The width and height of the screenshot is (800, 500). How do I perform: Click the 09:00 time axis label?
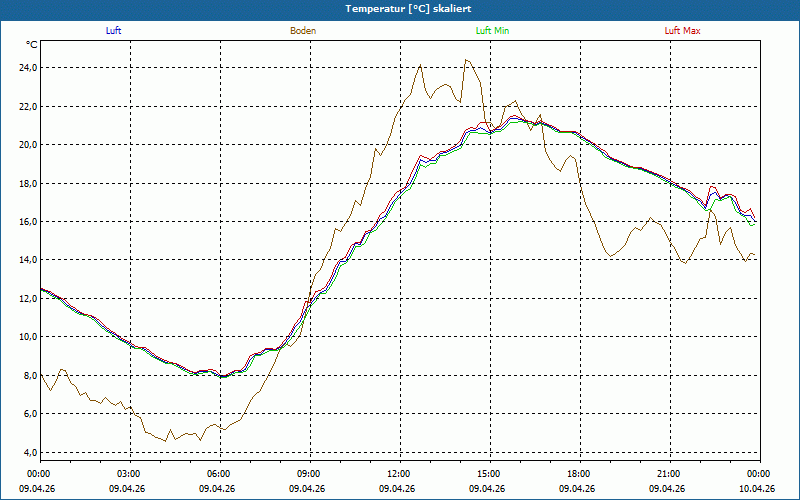point(310,474)
